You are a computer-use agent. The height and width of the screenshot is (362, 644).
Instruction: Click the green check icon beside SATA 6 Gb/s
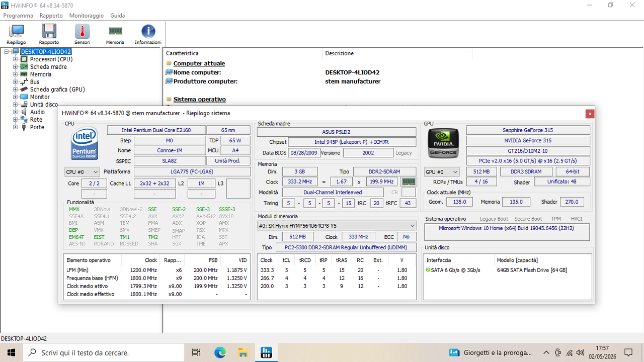[x=428, y=270]
